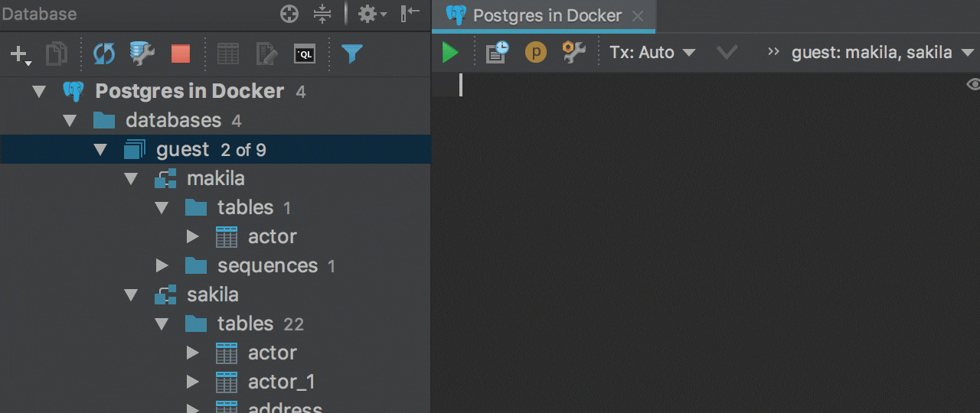Collapse the makila tables folder
The width and height of the screenshot is (980, 413).
pyautogui.click(x=162, y=208)
